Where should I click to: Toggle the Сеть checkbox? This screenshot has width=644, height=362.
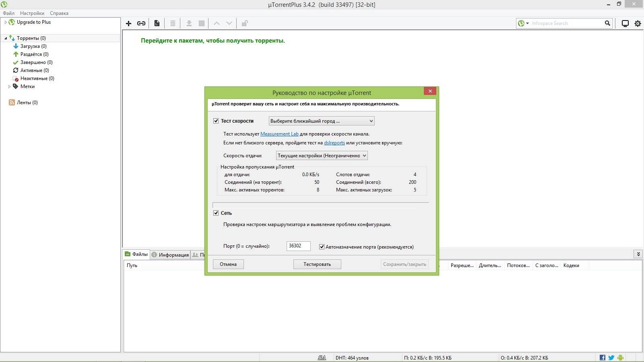216,213
